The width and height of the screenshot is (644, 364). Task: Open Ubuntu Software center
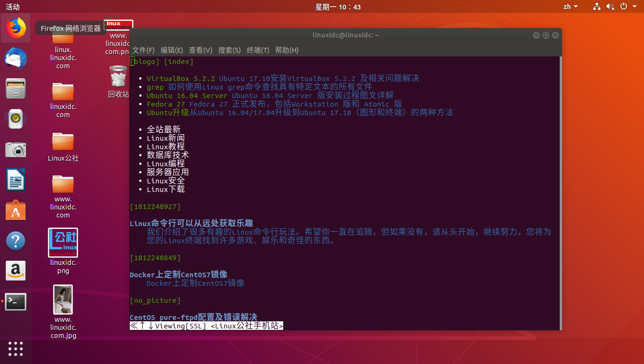coord(16,210)
